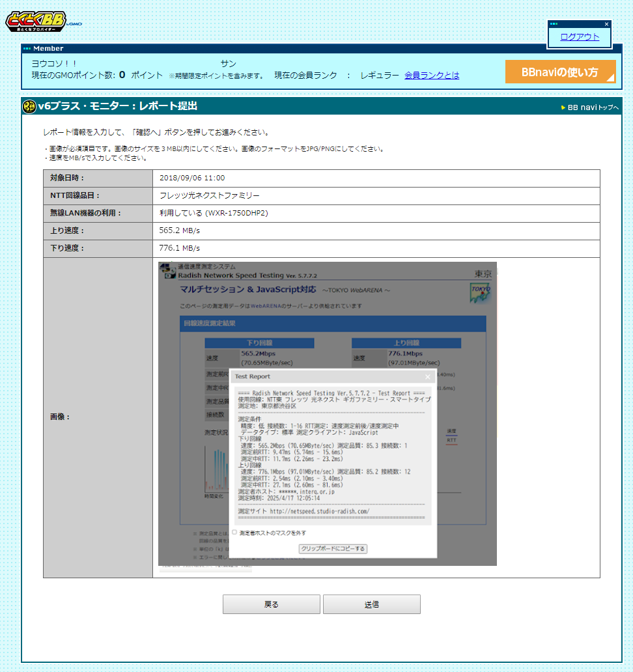Click the Radish logo icon in the screenshot
The image size is (633, 672).
click(x=168, y=271)
